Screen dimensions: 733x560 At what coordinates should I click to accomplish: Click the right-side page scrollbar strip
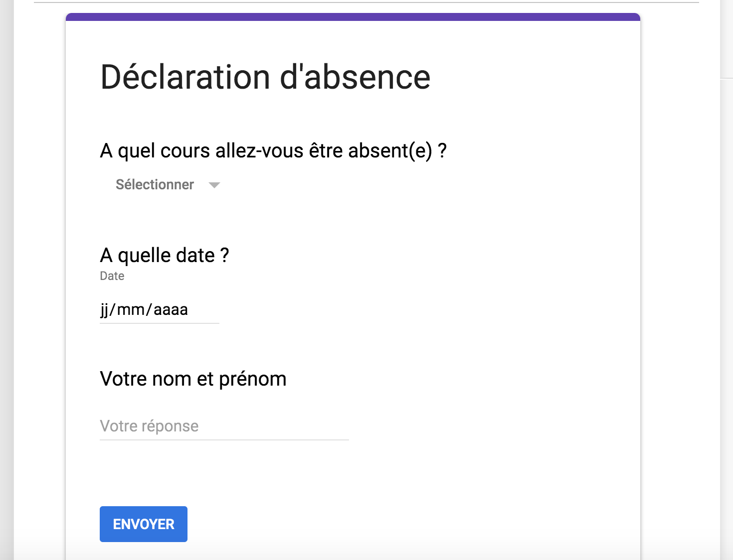727,299
